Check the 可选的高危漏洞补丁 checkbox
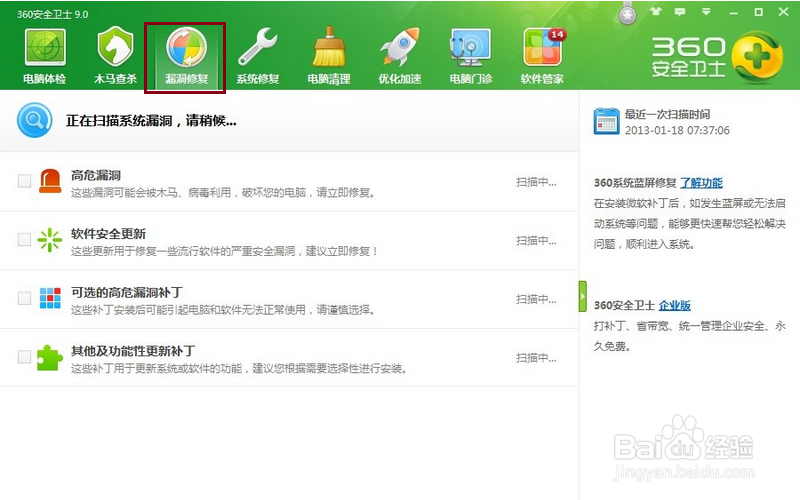This screenshot has width=800, height=500. 24,298
